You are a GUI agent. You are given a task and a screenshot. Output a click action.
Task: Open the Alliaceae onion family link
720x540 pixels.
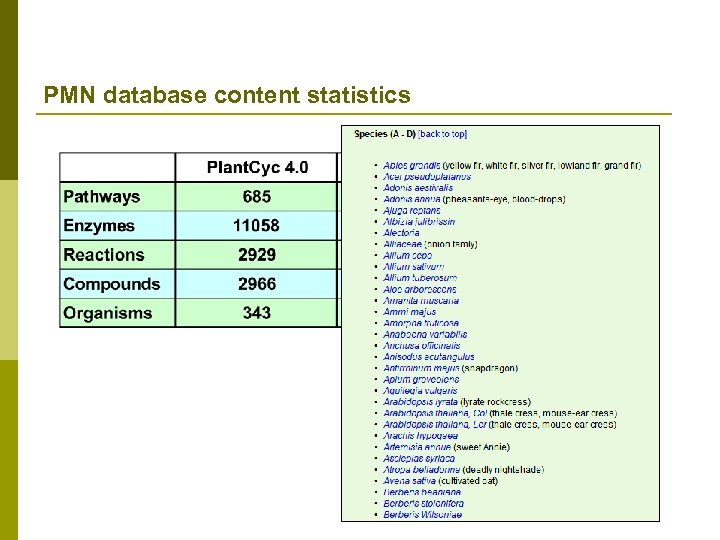[402, 244]
